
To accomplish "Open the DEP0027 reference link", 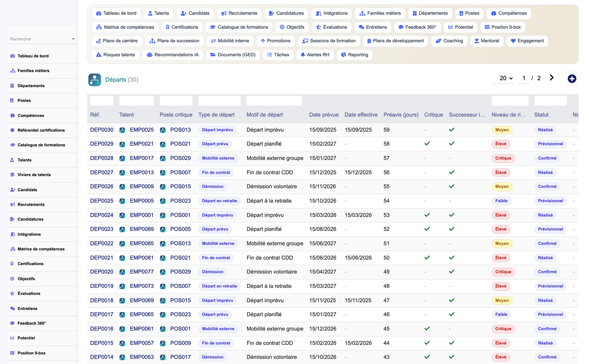I will (102, 173).
